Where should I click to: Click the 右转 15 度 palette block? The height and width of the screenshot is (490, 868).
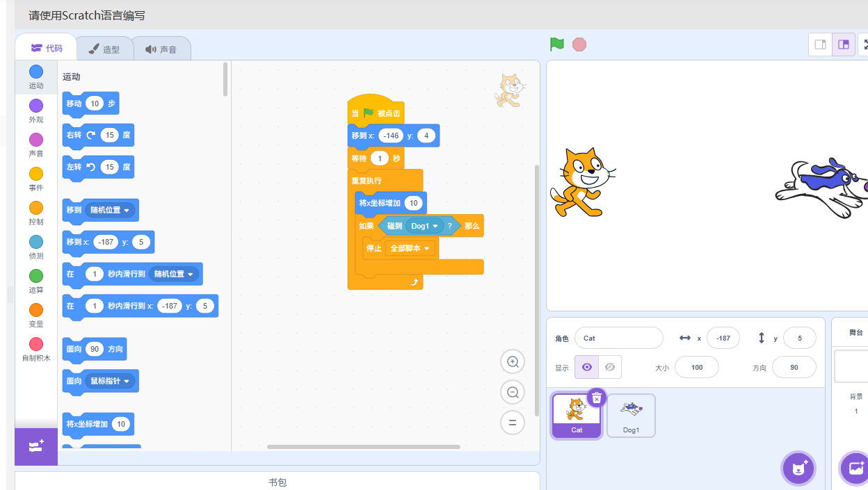click(x=98, y=135)
